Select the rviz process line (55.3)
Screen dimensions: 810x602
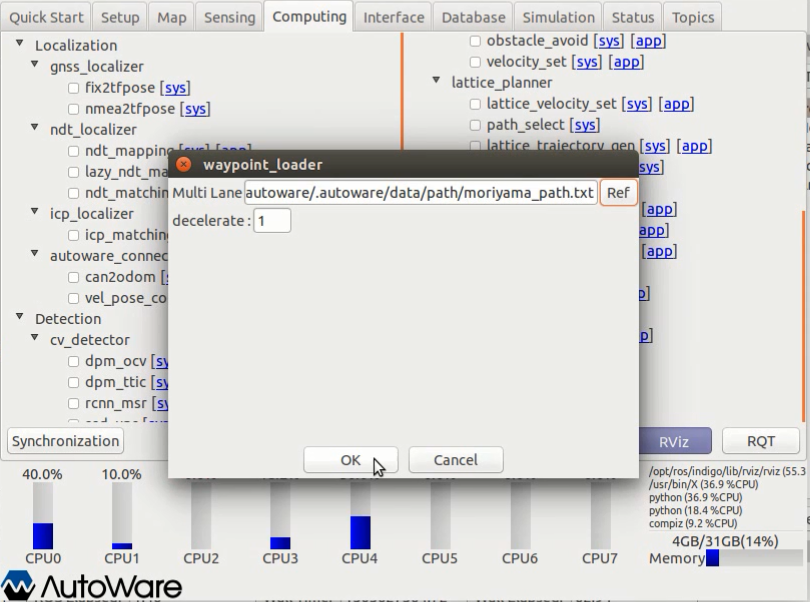[x=727, y=471]
